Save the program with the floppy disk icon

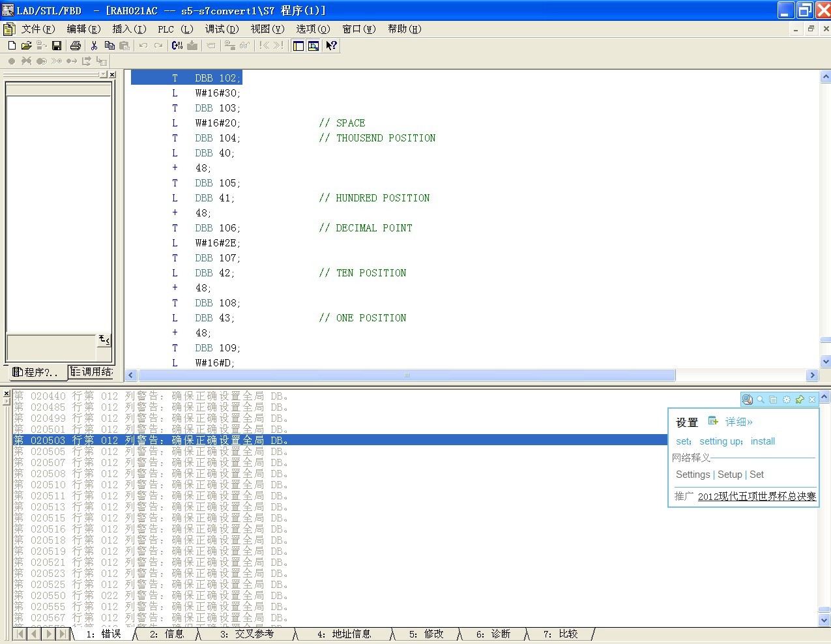57,46
